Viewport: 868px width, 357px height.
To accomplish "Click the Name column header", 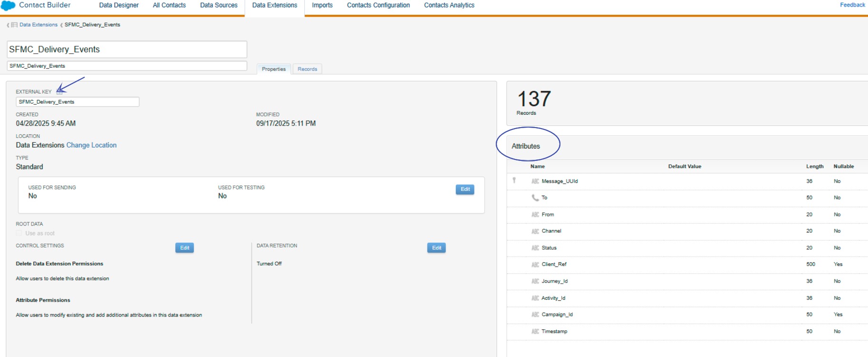I will 538,167.
